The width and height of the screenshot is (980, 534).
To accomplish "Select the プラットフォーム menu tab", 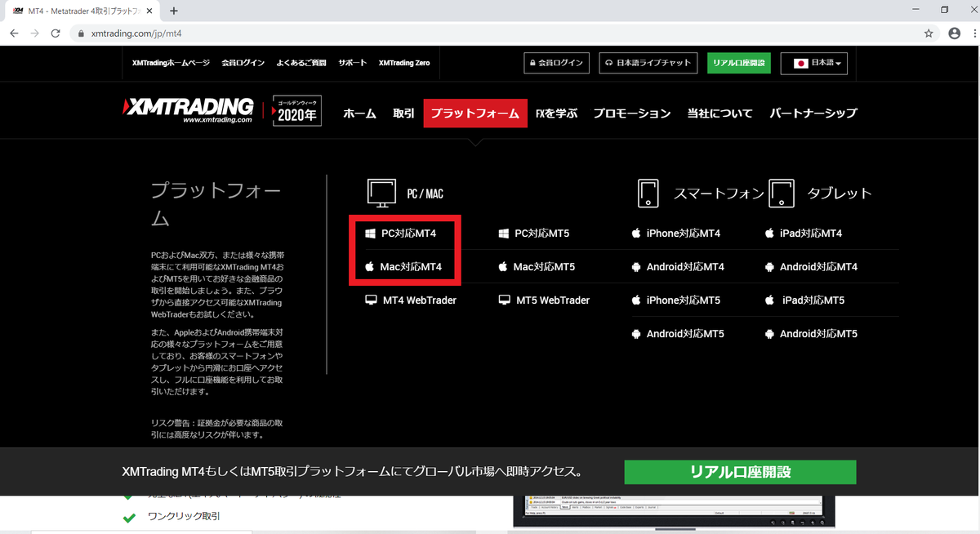I will [x=475, y=113].
